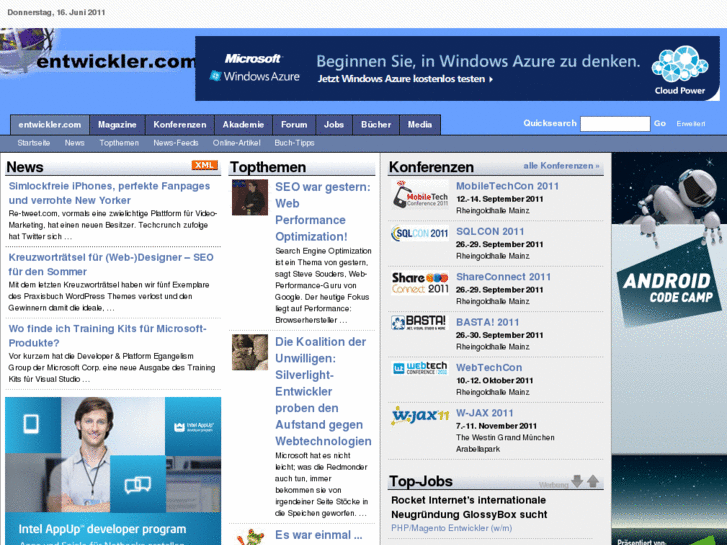Click the entwickler.com site logo

click(98, 62)
